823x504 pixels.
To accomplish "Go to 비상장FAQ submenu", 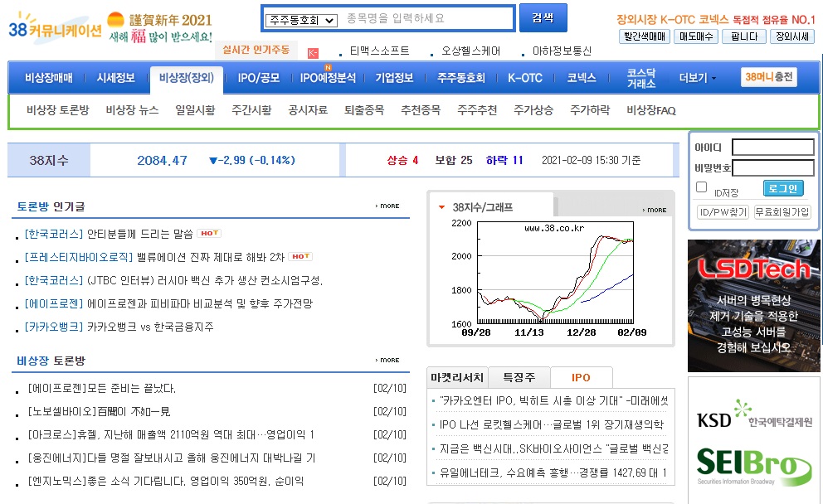I will pyautogui.click(x=650, y=110).
